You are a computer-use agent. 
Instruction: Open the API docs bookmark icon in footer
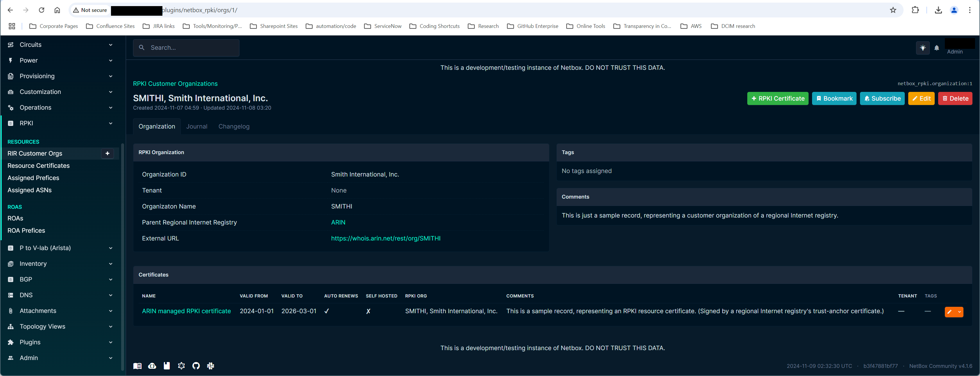point(167,366)
